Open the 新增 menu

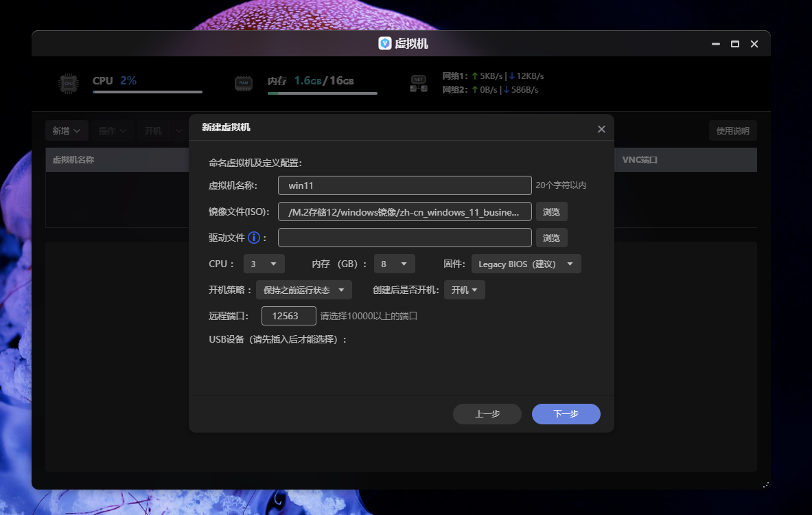[x=67, y=130]
